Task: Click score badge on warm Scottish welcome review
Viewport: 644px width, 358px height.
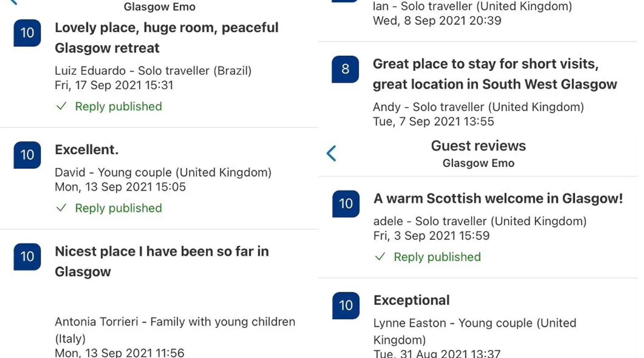Action: coord(346,204)
